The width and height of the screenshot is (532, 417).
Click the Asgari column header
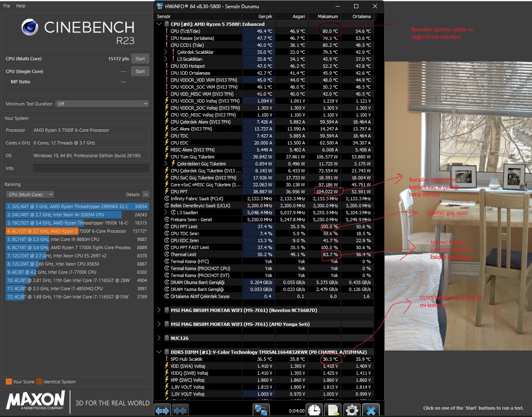tap(291, 16)
